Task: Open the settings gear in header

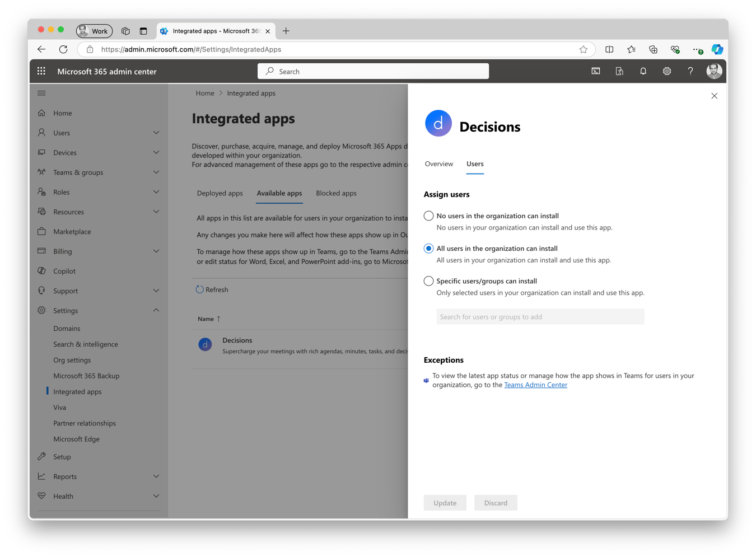Action: pos(666,71)
